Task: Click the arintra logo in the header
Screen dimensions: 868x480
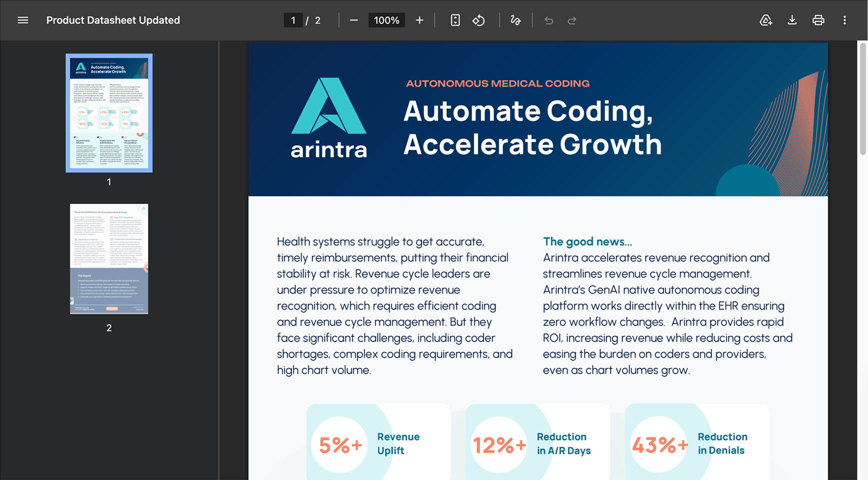Action: tap(328, 118)
